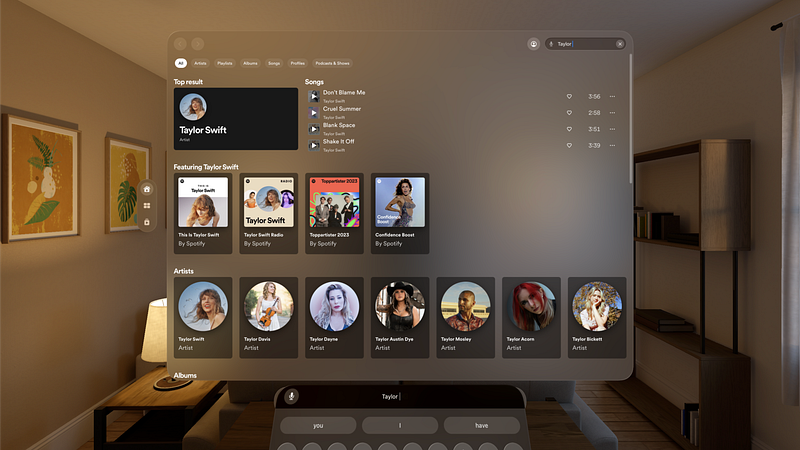The image size is (800, 450).
Task: Open the Taylor Bickett artist card
Action: (x=597, y=317)
